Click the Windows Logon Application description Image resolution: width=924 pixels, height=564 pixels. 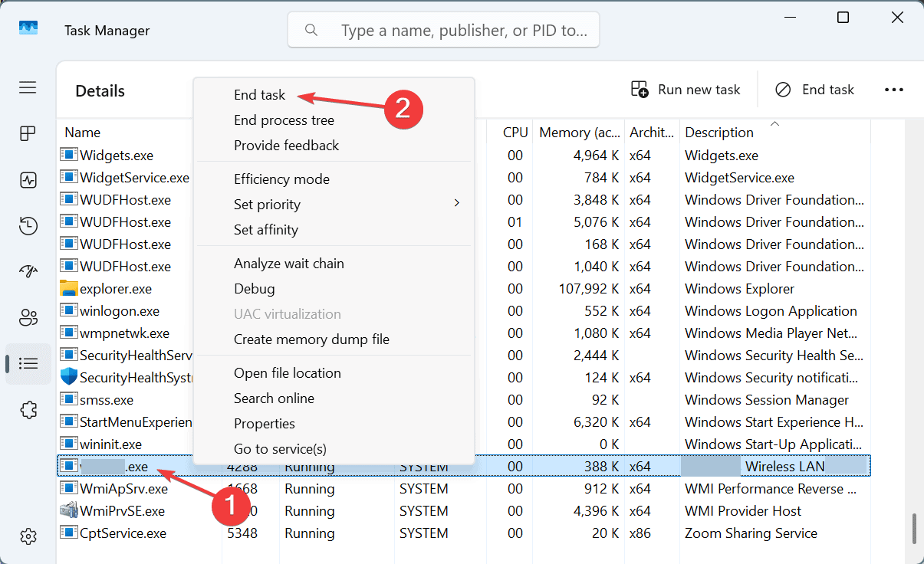tap(771, 311)
